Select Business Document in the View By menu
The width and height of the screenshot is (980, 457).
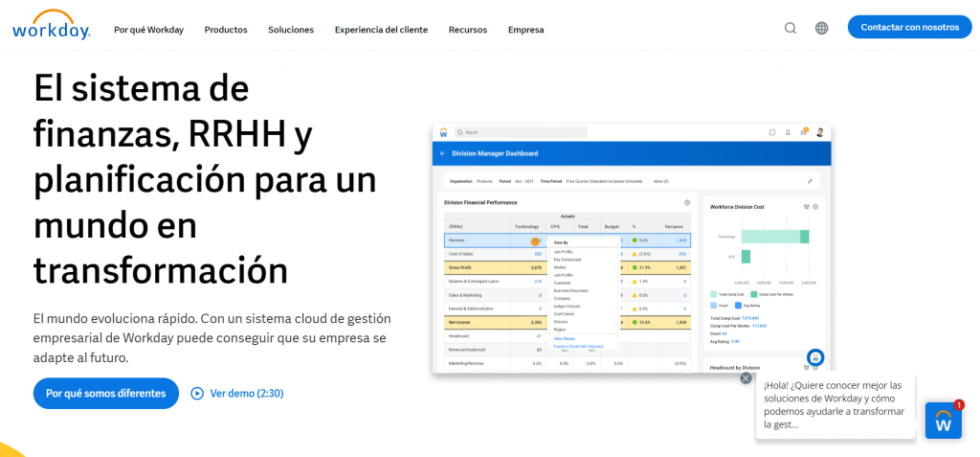click(x=570, y=290)
